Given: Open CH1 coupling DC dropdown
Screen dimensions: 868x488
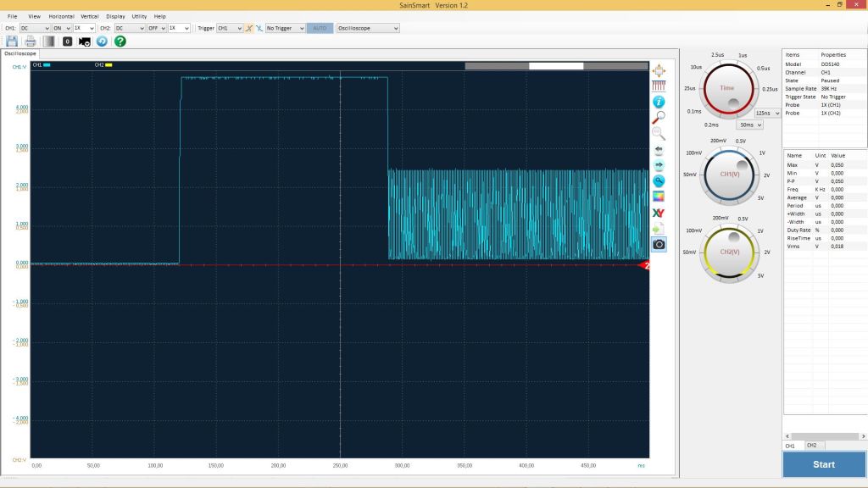Looking at the screenshot, I should [35, 28].
